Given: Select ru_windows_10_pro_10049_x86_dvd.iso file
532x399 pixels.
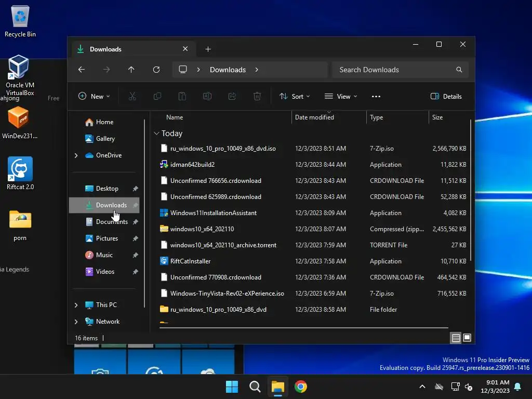Looking at the screenshot, I should point(223,149).
